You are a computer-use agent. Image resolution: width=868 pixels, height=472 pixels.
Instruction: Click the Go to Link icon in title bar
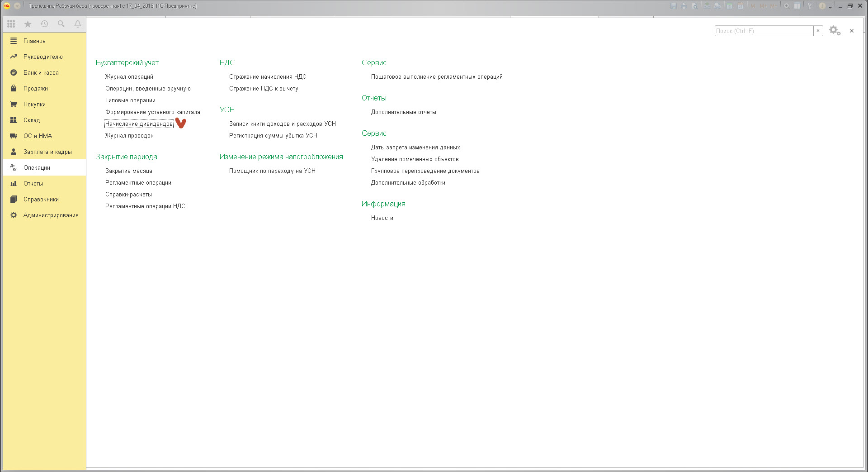tap(717, 6)
